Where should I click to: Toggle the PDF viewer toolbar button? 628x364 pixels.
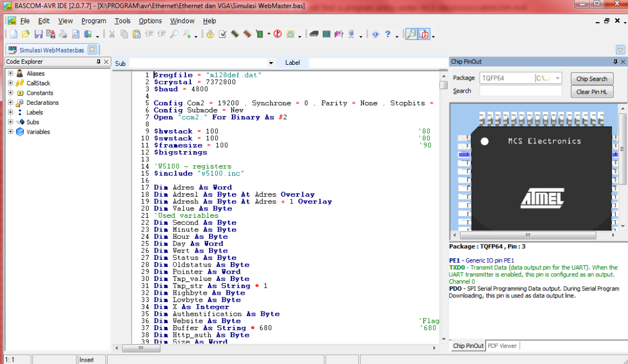click(424, 34)
